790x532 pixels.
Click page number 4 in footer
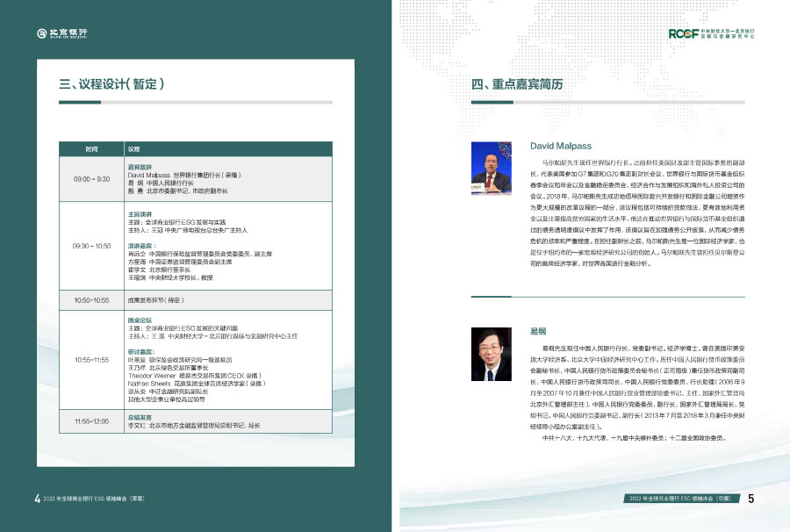(37, 499)
